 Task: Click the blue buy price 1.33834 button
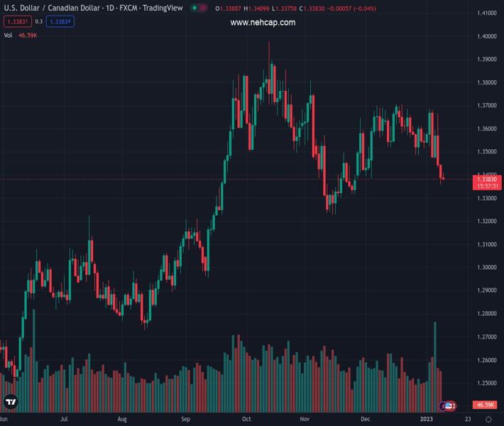61,22
